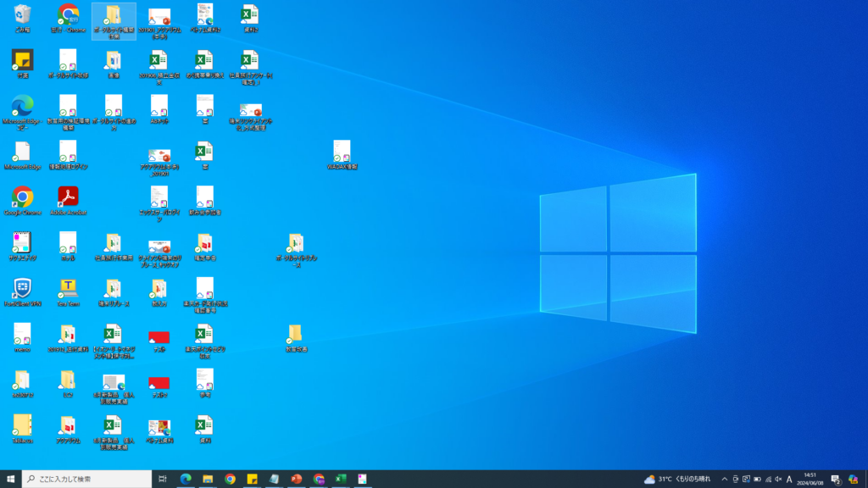
Task: Open the Recycle Bin desktop icon
Action: click(x=22, y=15)
